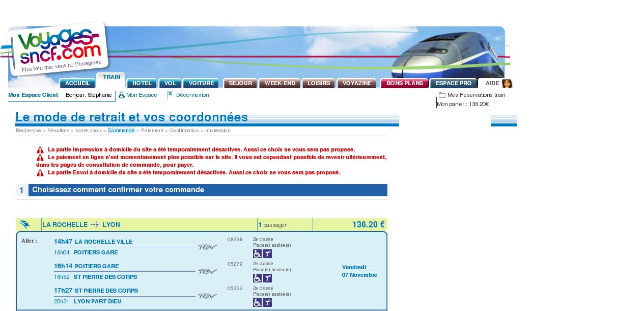Click the wheelchair icon for train 05332

click(x=257, y=303)
